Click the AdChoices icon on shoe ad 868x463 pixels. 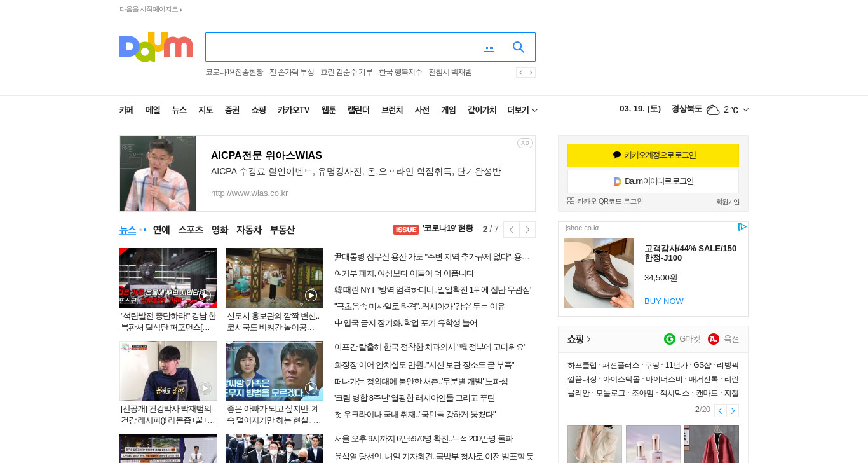pos(742,227)
